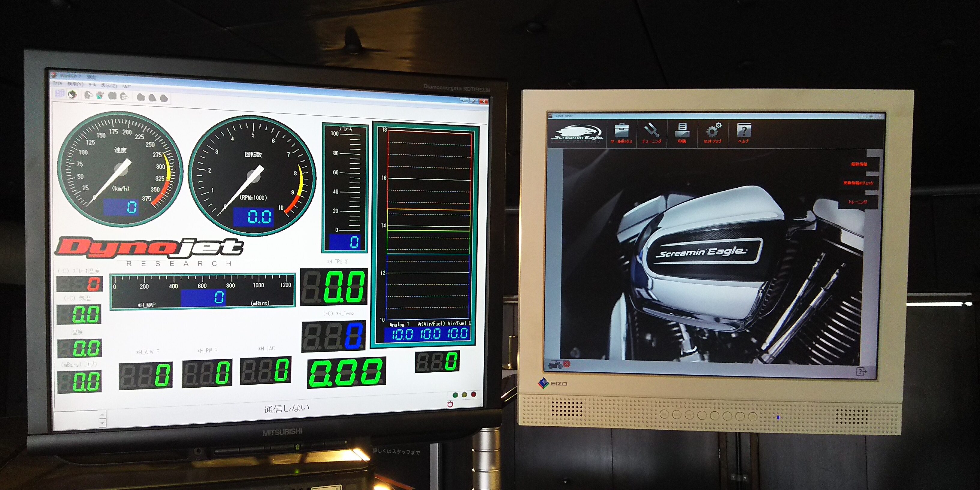The image size is (980, 490).
Task: Open the 検索(Y) menu
Action: (x=75, y=84)
